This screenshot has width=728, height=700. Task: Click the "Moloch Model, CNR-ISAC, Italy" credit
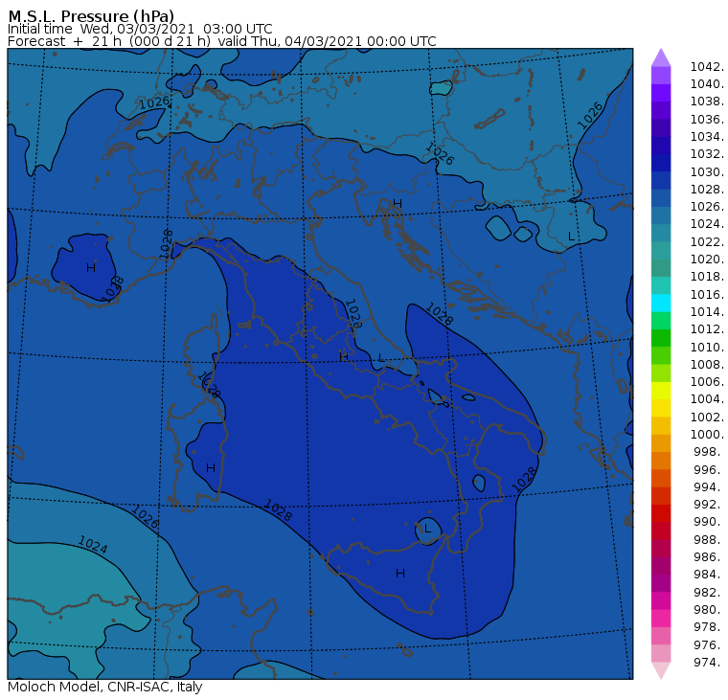105,687
